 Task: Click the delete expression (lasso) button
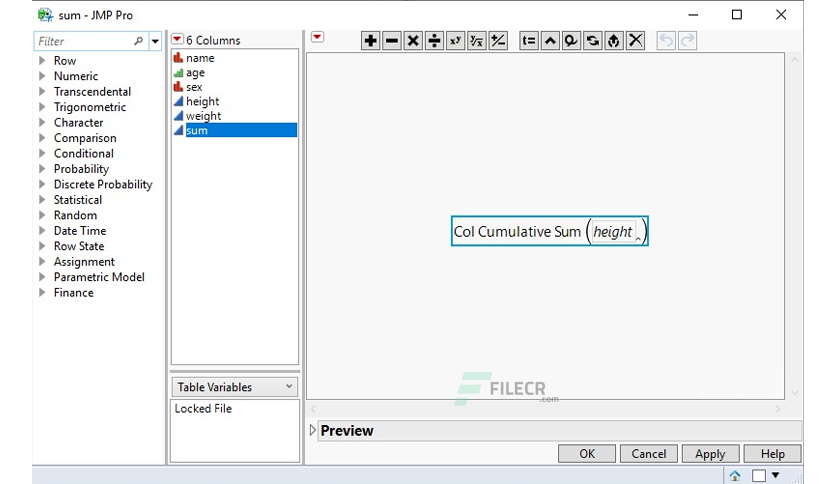[x=571, y=41]
